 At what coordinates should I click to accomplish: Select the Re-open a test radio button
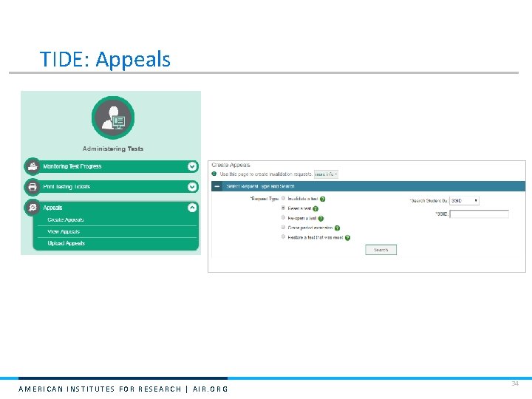[x=283, y=217]
